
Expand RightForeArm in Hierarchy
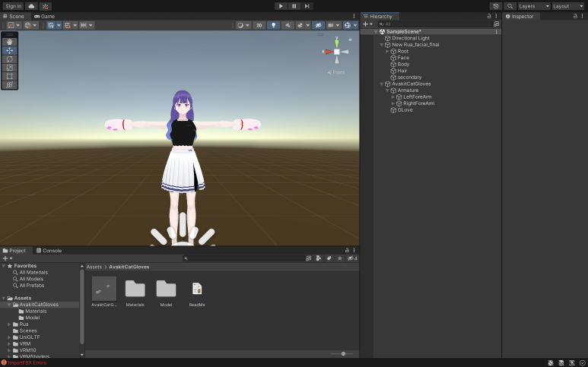pos(393,103)
